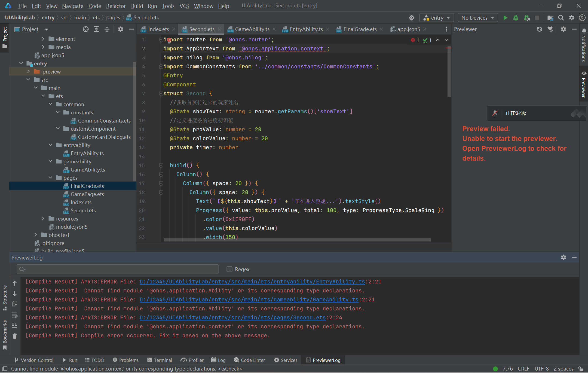Open the VCS menu

[184, 6]
